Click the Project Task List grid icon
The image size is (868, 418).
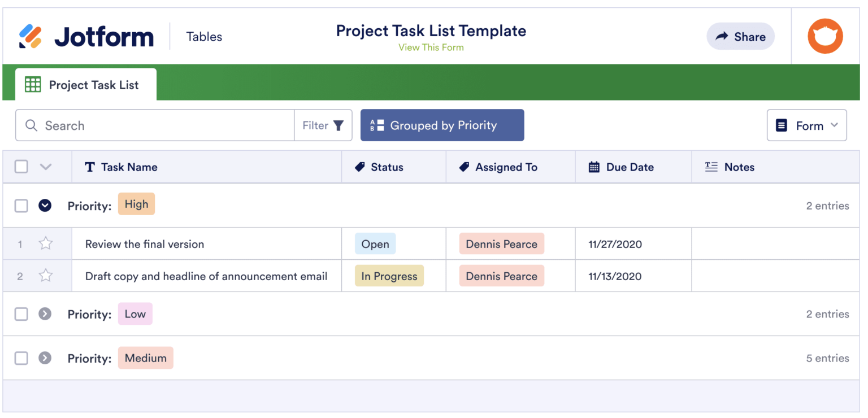pos(33,84)
